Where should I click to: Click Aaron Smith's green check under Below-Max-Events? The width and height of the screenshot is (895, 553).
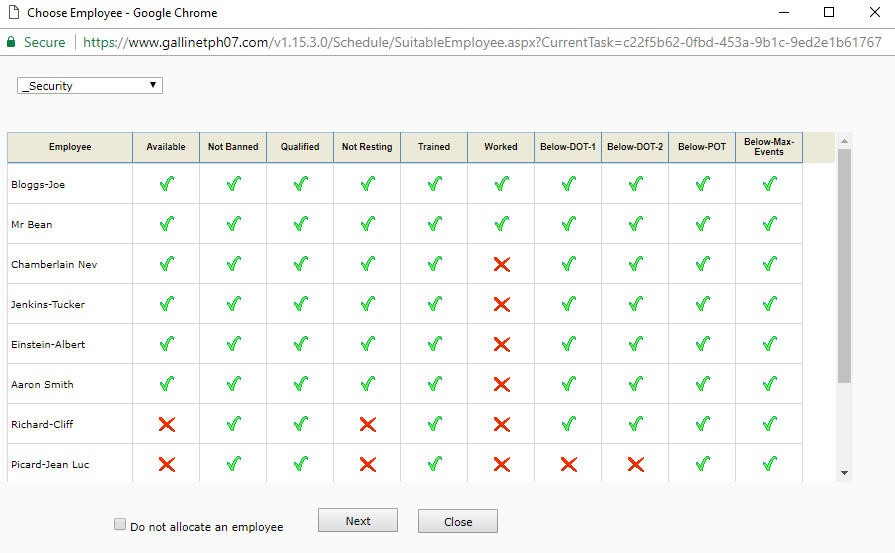coord(769,384)
